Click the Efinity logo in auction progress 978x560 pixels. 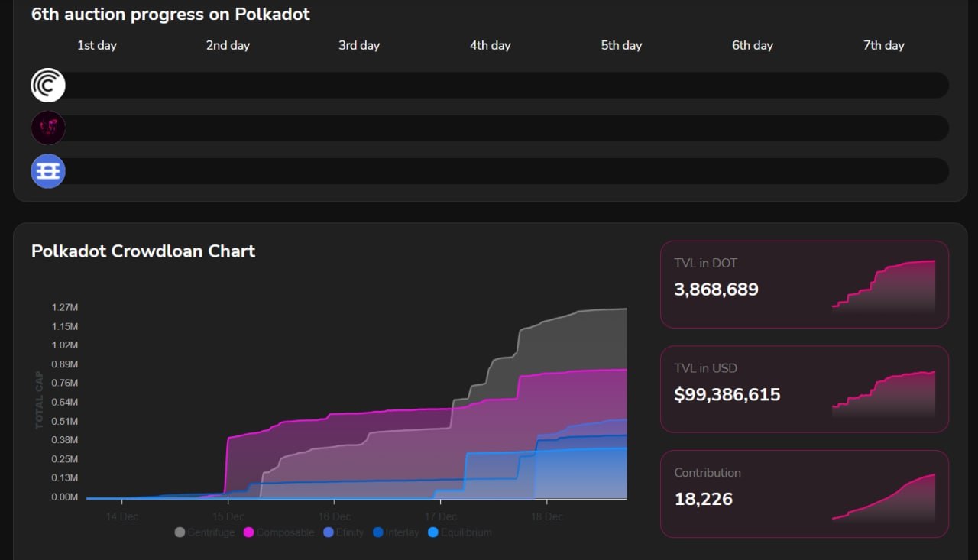coord(48,171)
